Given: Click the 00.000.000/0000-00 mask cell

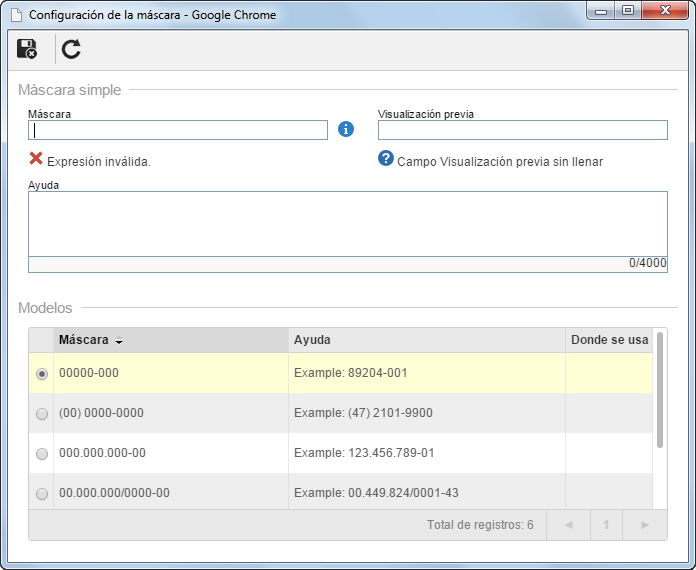Looking at the screenshot, I should tap(171, 491).
